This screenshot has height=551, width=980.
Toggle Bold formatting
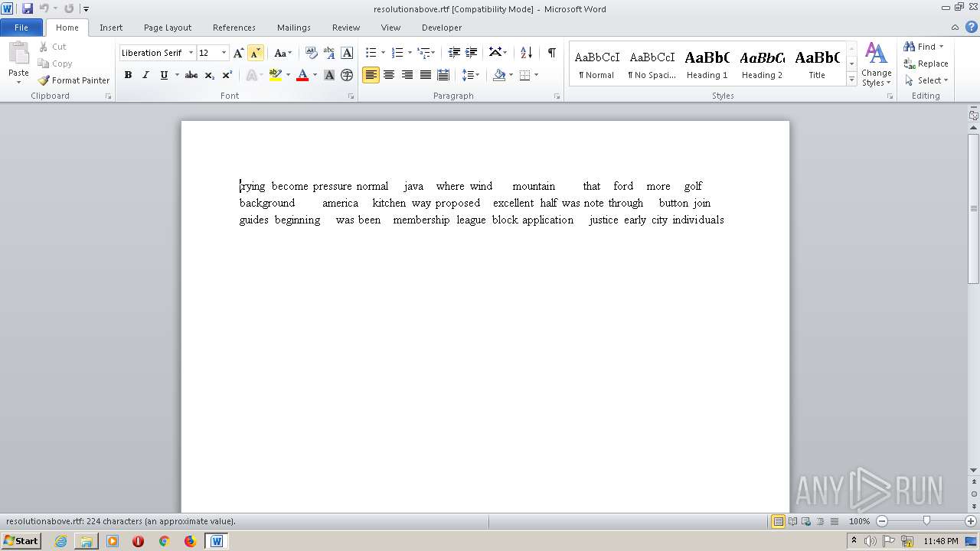click(128, 75)
